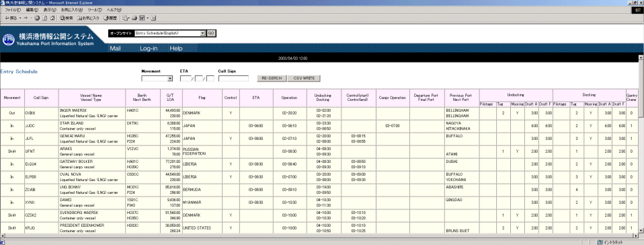Screen dimensions: 644x245
Task: Click the LNG BONNY vessel name
Action: [70, 186]
